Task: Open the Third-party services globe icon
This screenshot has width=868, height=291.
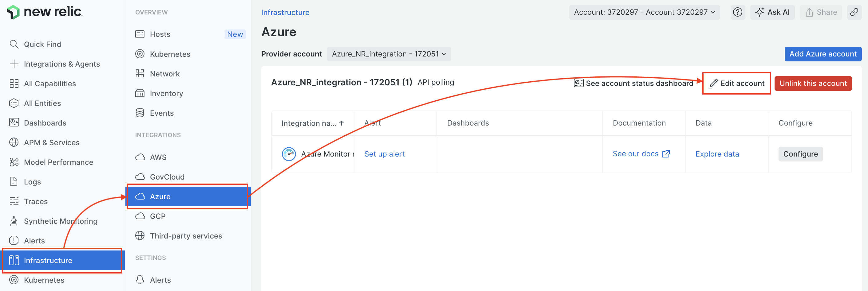Action: point(140,235)
